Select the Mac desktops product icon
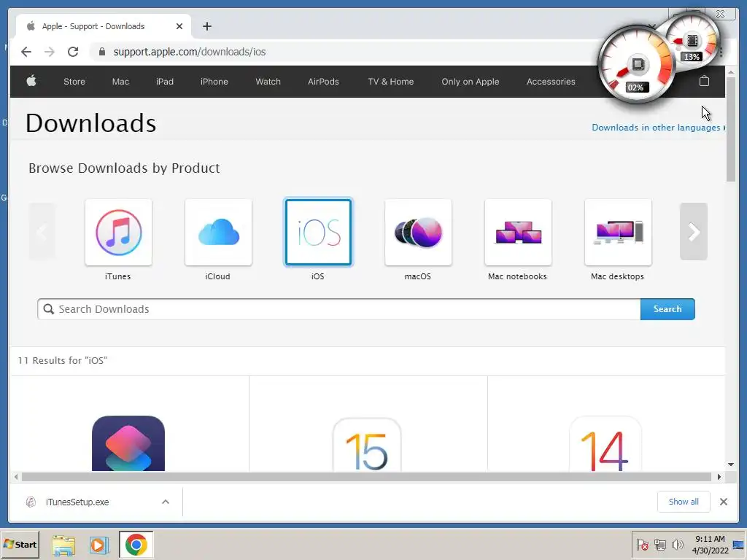The height and width of the screenshot is (560, 747). 619,233
